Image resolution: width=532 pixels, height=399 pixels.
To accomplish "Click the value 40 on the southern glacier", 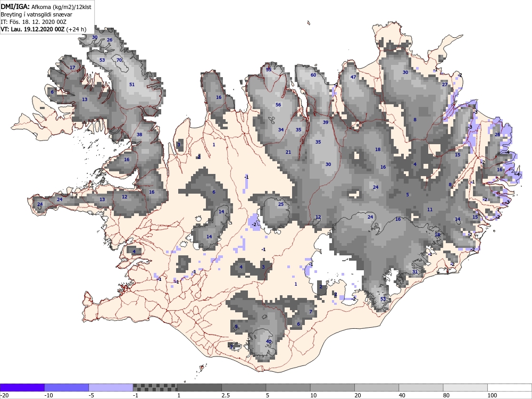I will click(269, 342).
